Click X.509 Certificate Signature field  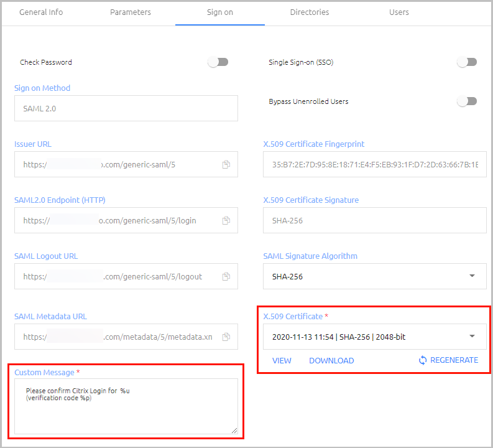pos(375,220)
